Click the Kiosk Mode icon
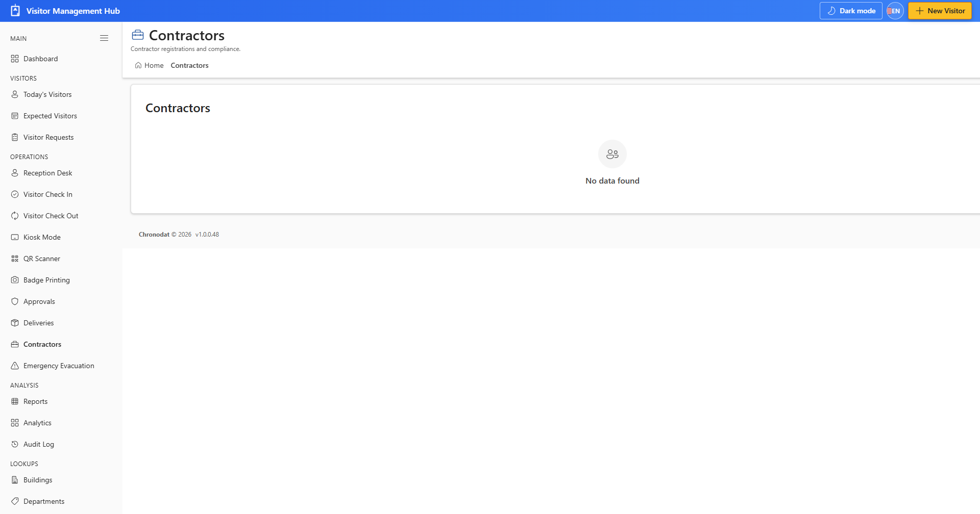The width and height of the screenshot is (980, 514). pyautogui.click(x=15, y=237)
